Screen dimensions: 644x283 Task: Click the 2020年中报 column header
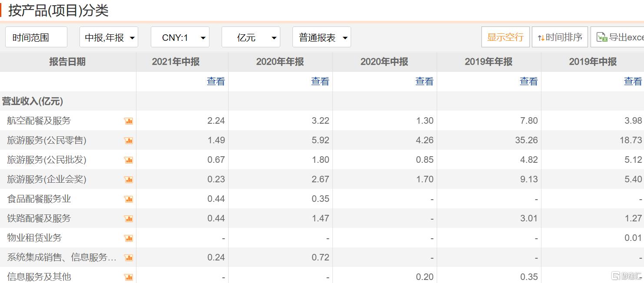[385, 62]
